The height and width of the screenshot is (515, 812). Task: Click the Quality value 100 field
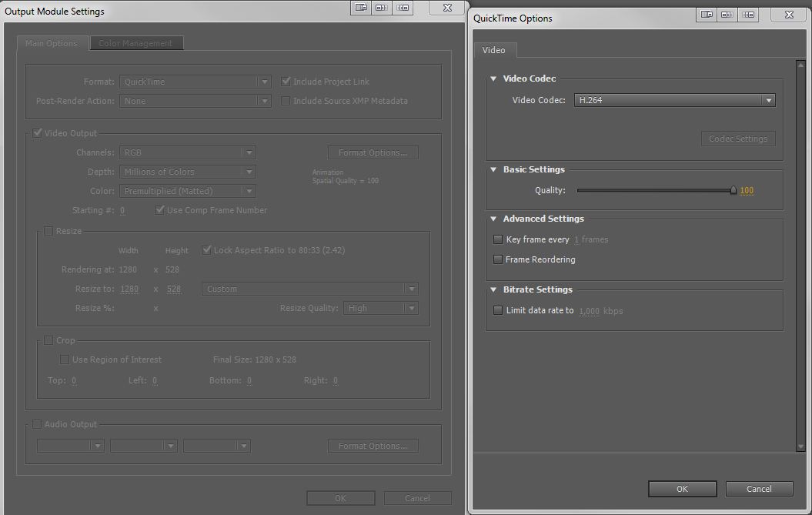(747, 190)
